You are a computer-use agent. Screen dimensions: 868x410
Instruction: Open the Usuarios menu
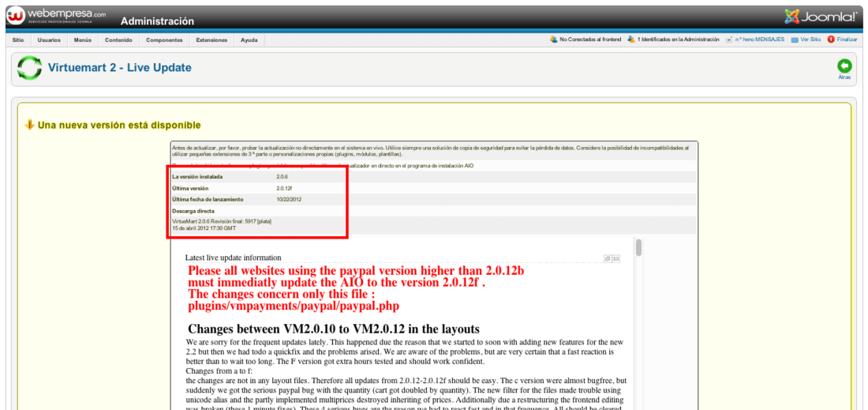coord(49,39)
